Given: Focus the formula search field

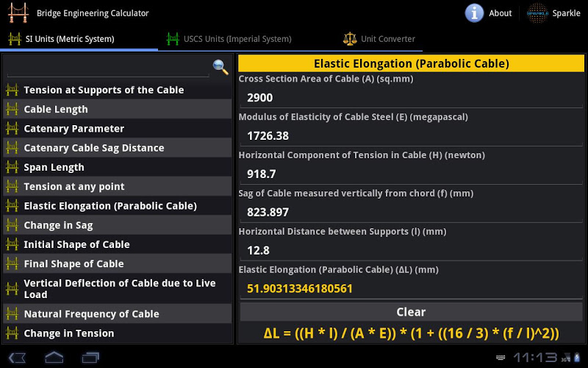Looking at the screenshot, I should (x=108, y=68).
